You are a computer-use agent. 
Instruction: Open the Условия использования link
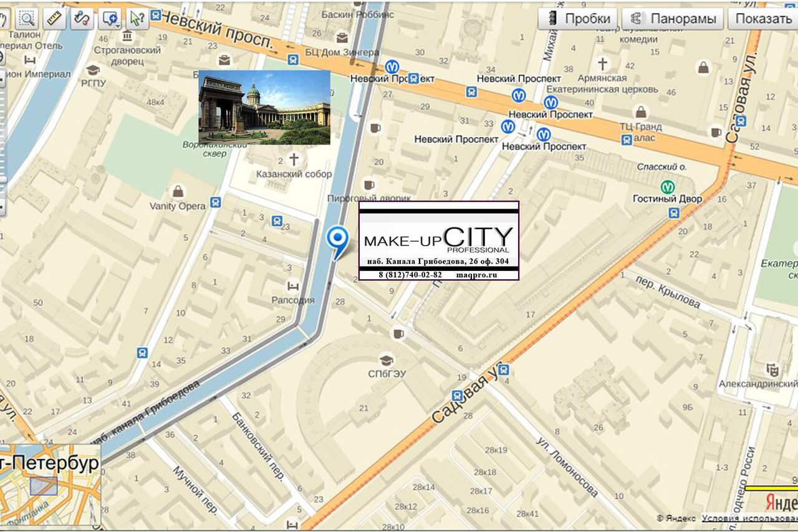tap(749, 518)
